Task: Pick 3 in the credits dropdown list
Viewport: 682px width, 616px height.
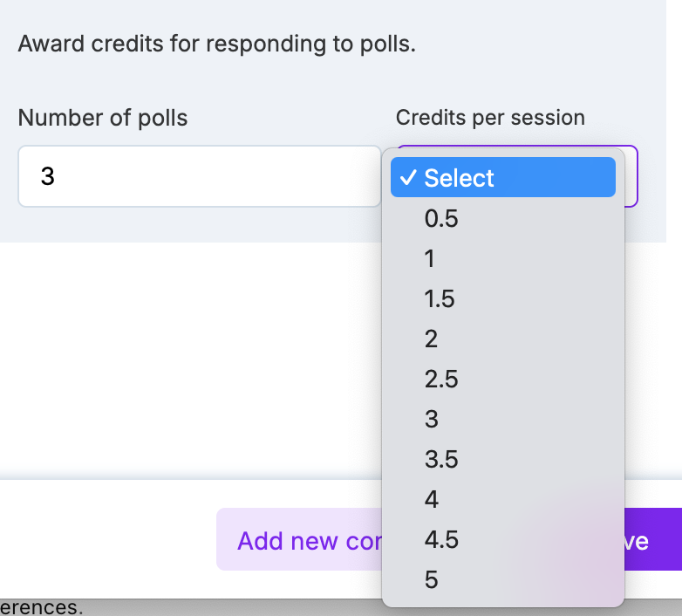Action: click(431, 419)
